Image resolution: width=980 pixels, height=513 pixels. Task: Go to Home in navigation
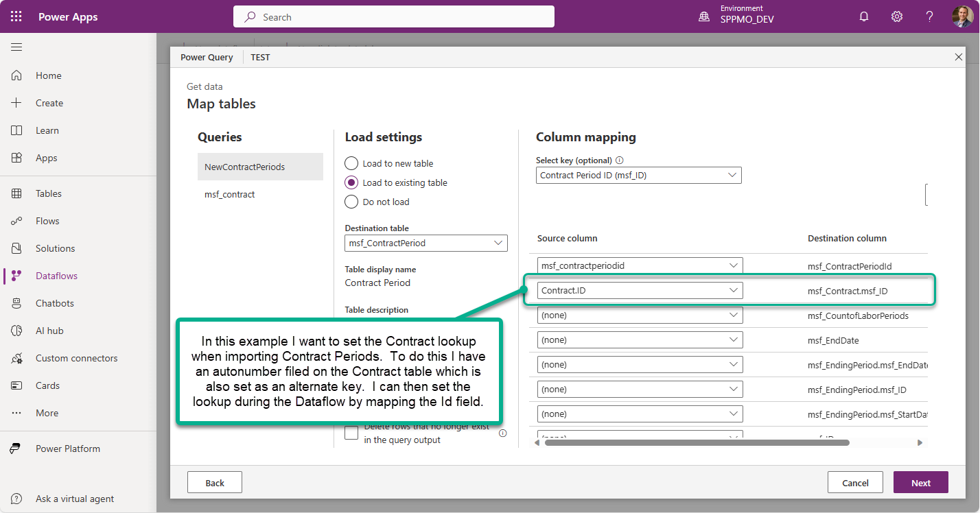pos(49,75)
